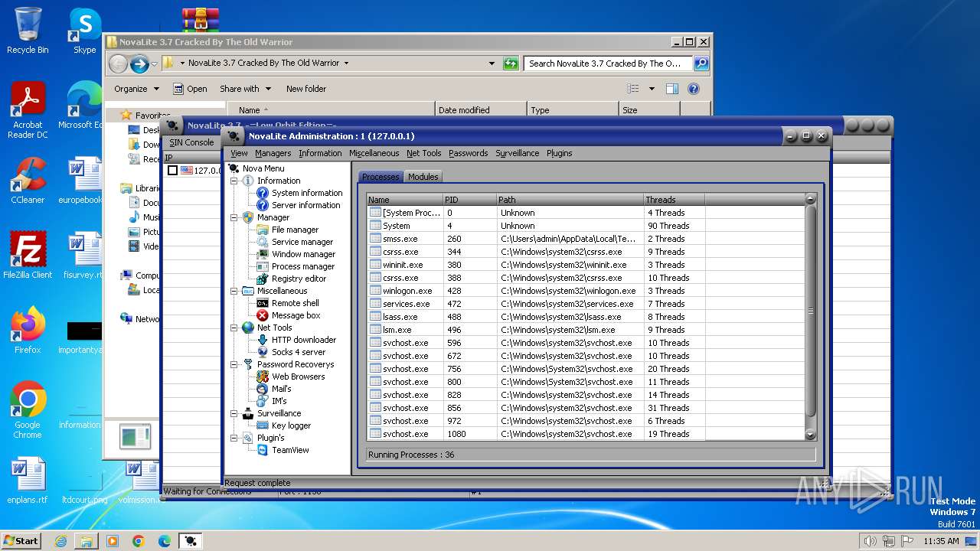Open Managers menu
Screen dimensions: 980x551
point(273,153)
